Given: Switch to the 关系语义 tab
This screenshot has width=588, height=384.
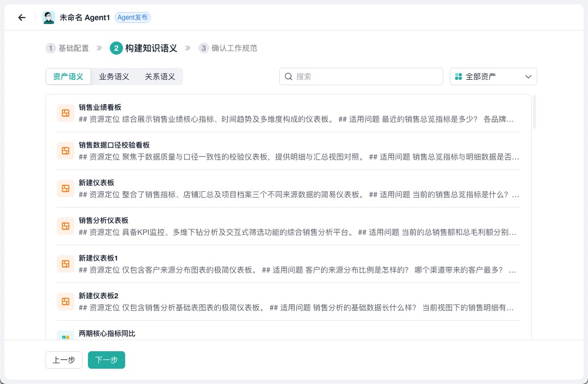Looking at the screenshot, I should click(x=160, y=76).
